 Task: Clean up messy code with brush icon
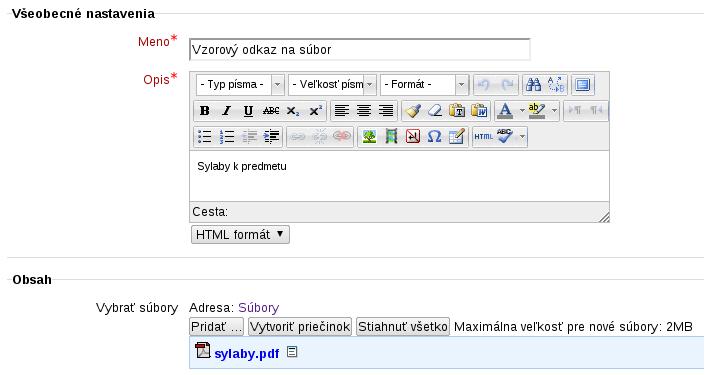(x=412, y=111)
